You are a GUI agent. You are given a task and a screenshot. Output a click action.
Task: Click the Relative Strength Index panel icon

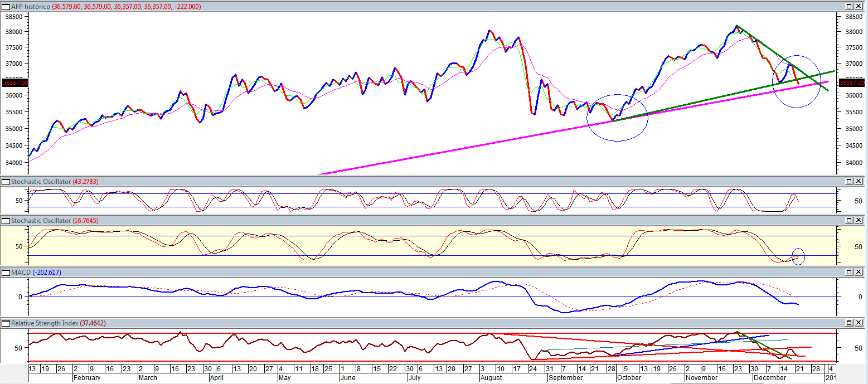(6, 323)
